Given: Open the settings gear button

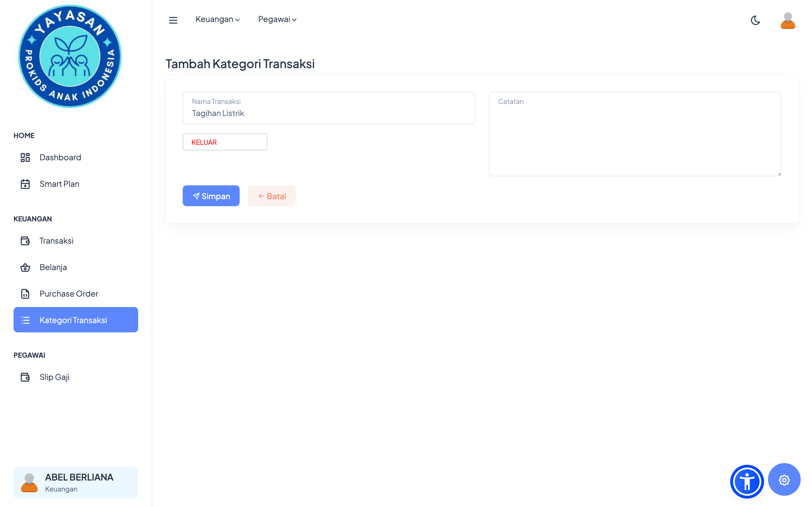Looking at the screenshot, I should pos(784,480).
